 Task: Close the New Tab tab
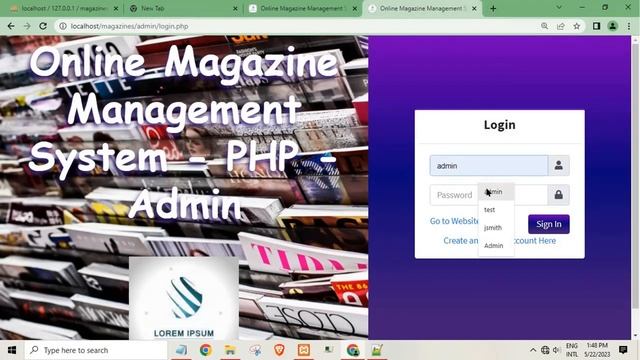click(x=235, y=8)
